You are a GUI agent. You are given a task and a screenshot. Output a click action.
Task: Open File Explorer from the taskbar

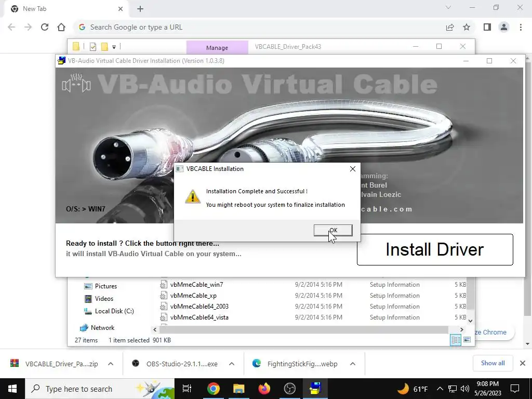pyautogui.click(x=238, y=389)
